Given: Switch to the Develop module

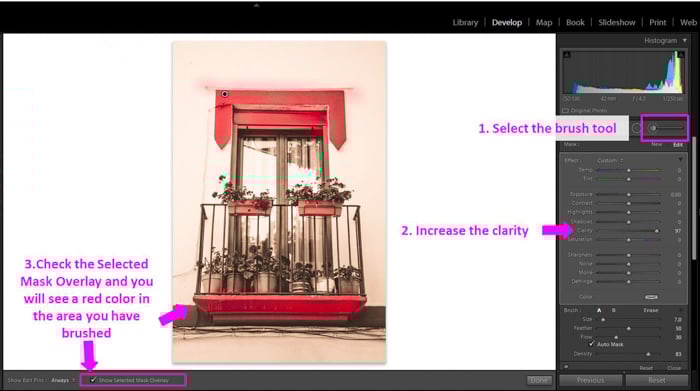Looking at the screenshot, I should tap(507, 22).
